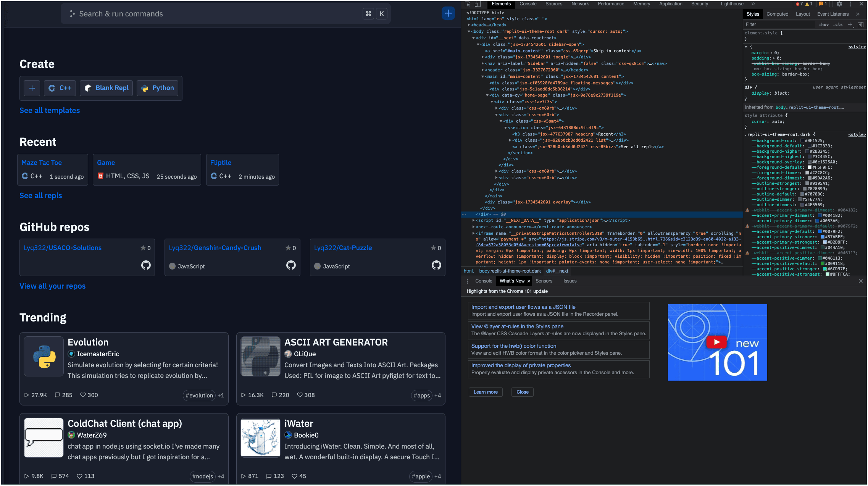Click new style rule plus icon

850,24
